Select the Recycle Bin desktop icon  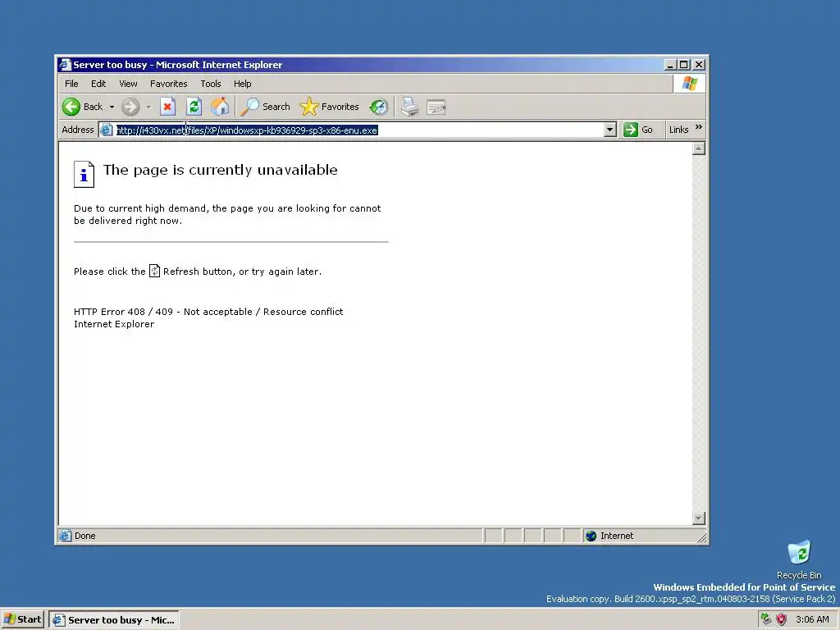(x=799, y=559)
